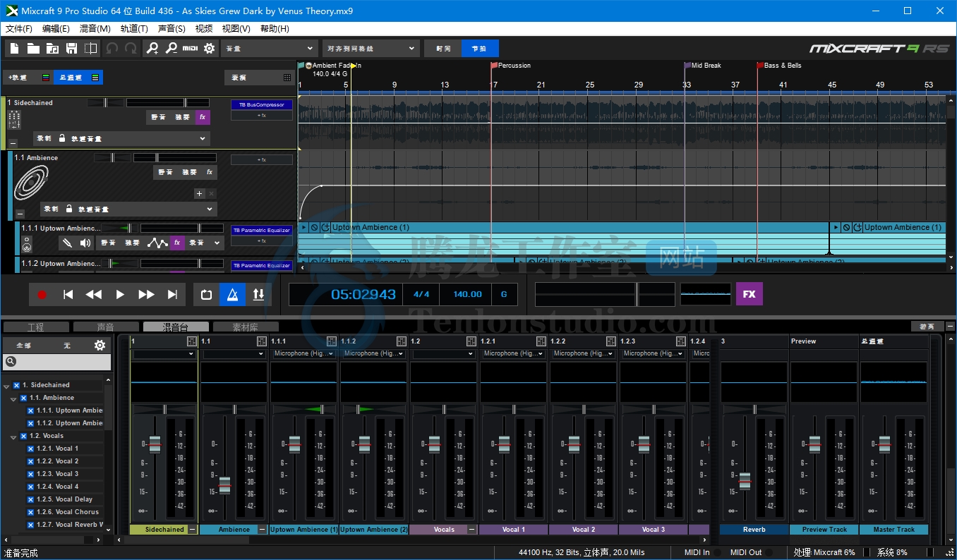Toggle speaker monitor icon on track 1.1.1
The image size is (957, 560).
[85, 243]
